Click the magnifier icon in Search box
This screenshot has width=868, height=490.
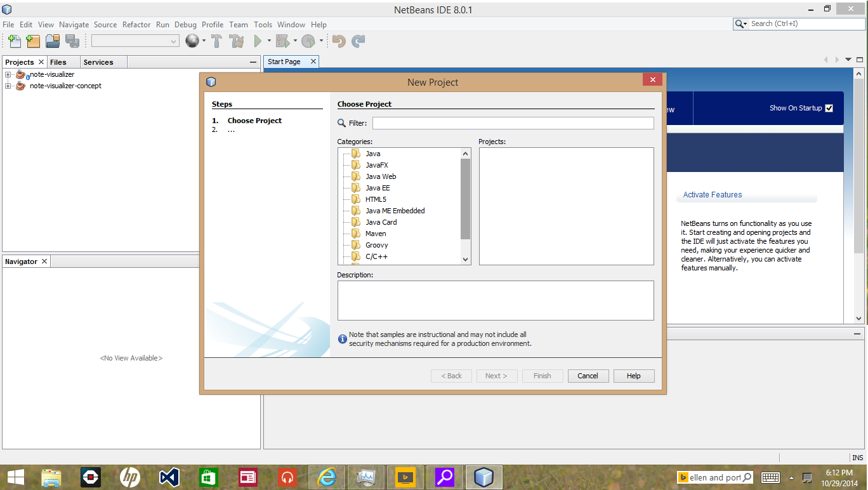coord(739,23)
